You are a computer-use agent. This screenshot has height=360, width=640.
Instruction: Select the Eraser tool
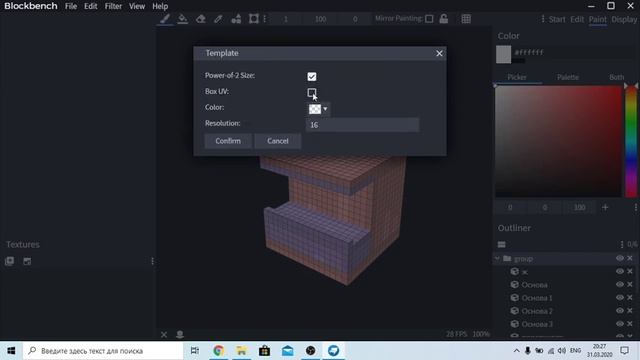coord(200,19)
